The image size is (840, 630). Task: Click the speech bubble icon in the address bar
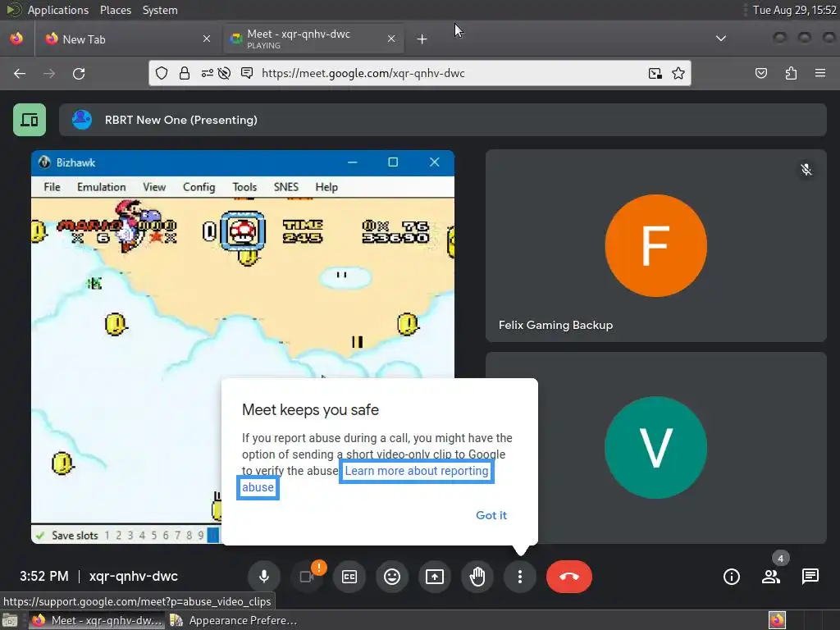[x=247, y=73]
